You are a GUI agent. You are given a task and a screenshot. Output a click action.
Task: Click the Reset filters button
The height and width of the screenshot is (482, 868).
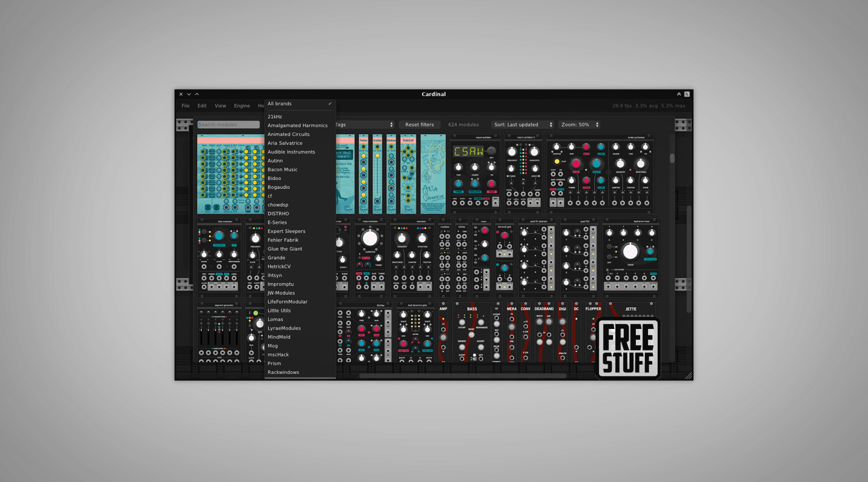pos(420,125)
